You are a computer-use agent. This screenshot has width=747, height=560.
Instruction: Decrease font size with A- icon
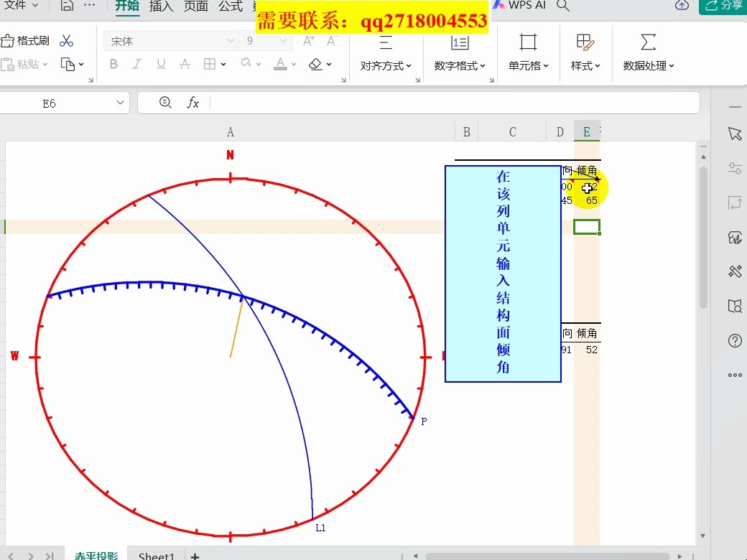(333, 42)
